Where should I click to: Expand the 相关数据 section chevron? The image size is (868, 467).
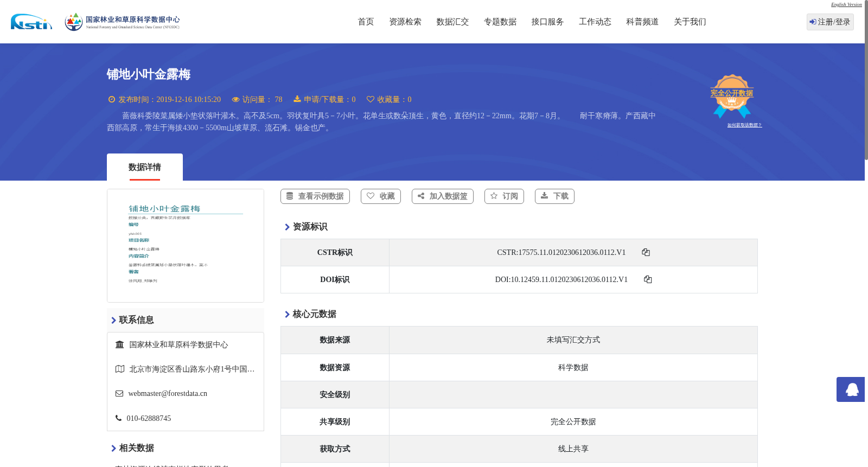click(113, 448)
